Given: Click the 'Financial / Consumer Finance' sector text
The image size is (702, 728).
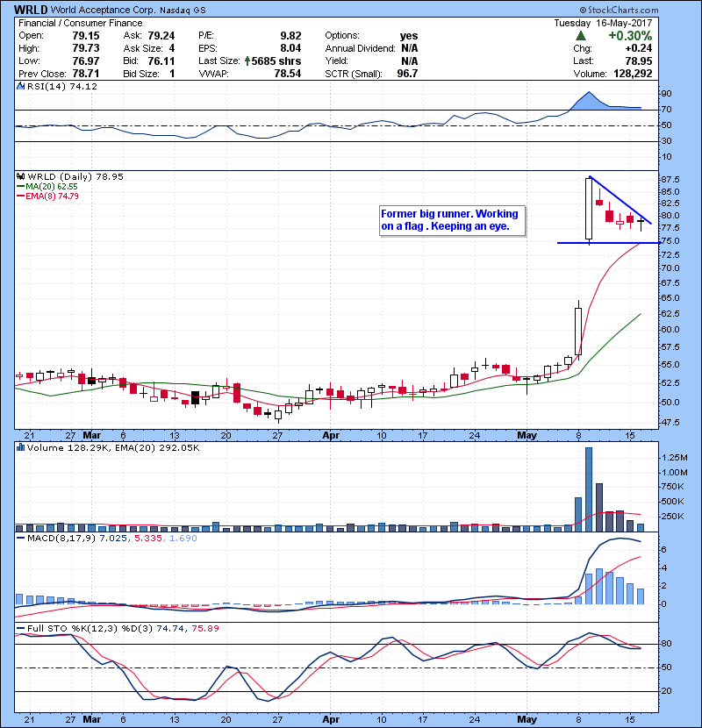Looking at the screenshot, I should click(x=81, y=23).
